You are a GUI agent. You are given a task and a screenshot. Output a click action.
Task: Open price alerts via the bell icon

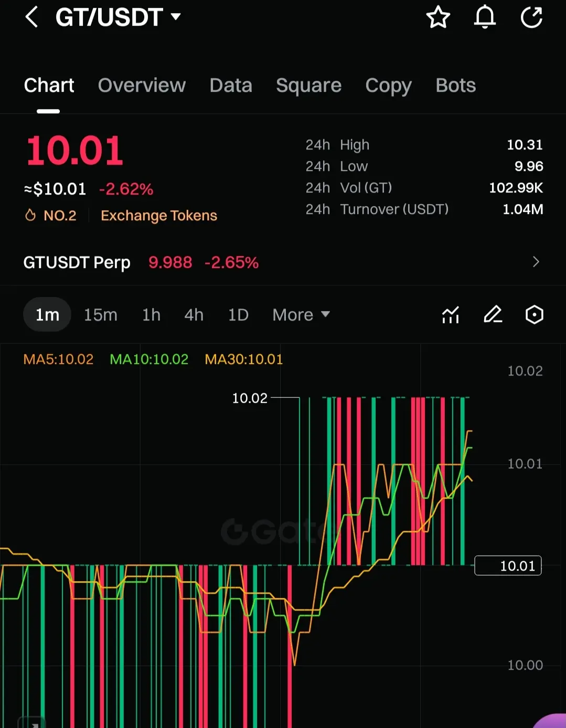tap(485, 17)
